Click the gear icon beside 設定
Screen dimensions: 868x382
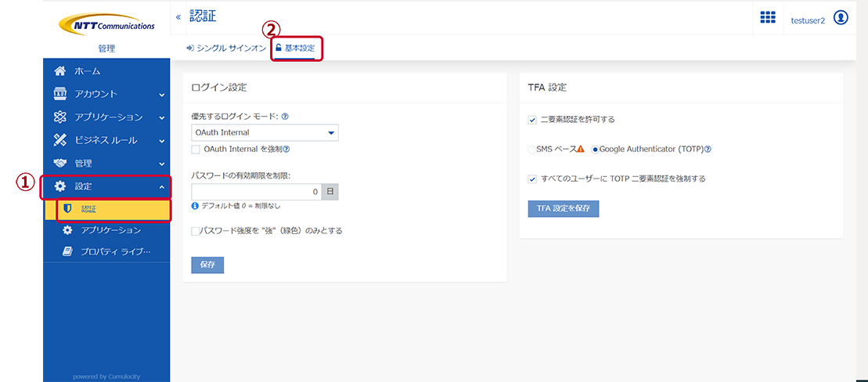click(x=59, y=186)
